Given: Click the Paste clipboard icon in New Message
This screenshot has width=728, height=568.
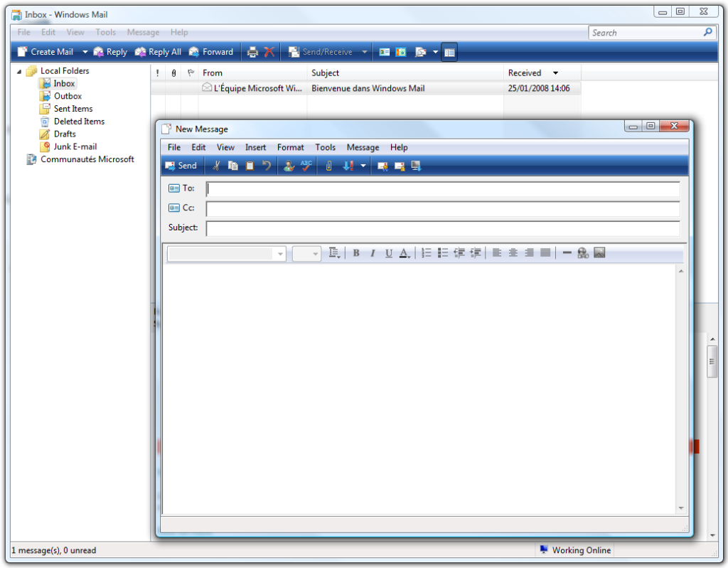Looking at the screenshot, I should point(250,166).
